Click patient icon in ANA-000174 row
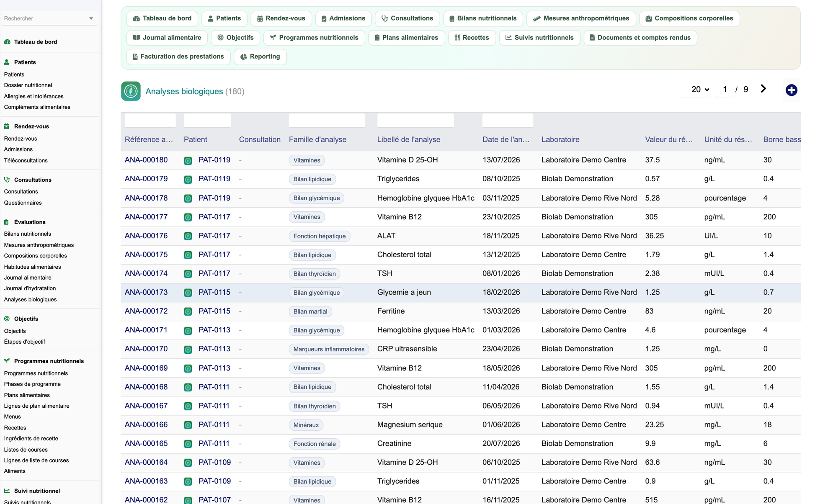Screen dimensions: 815x504 pos(188,274)
